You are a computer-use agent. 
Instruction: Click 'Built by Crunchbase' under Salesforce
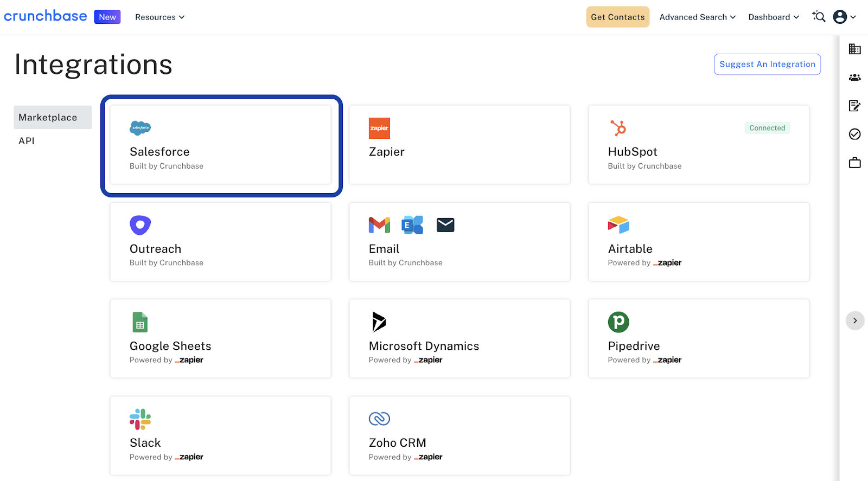pos(167,166)
